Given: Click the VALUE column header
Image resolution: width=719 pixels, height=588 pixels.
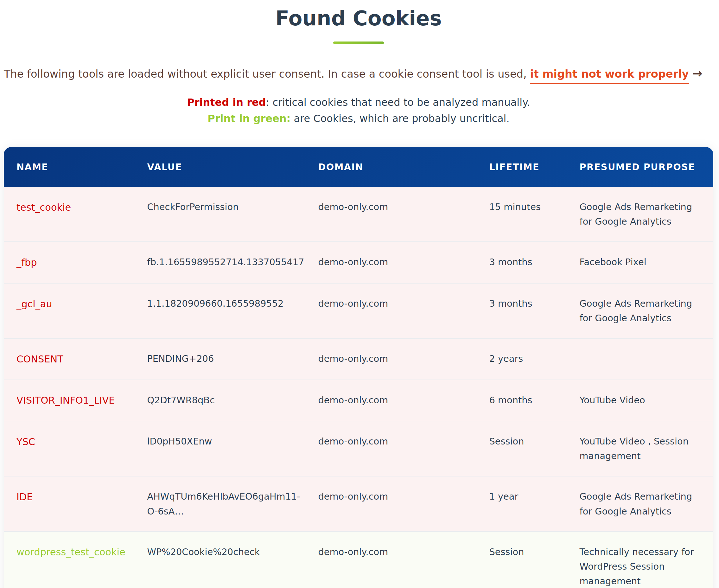Looking at the screenshot, I should (164, 167).
